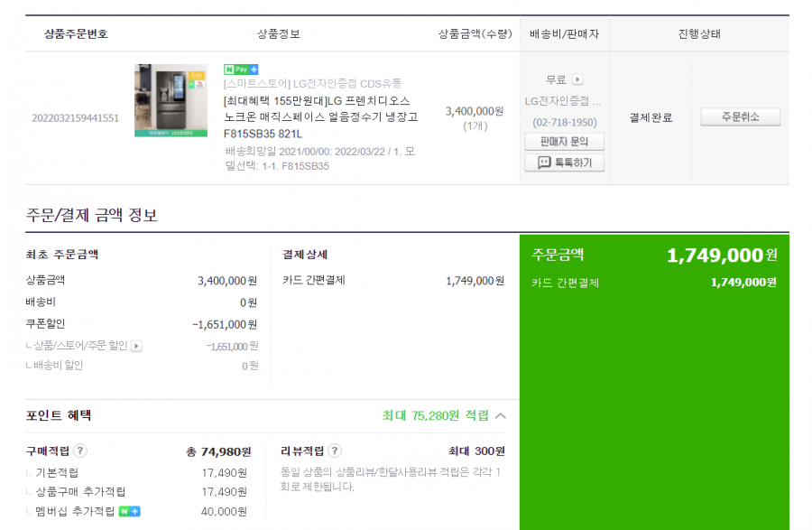Viewport: 812px width, 530px height.
Task: Click 멤버십 추가적립 40,000원 value
Action: pyautogui.click(x=224, y=512)
